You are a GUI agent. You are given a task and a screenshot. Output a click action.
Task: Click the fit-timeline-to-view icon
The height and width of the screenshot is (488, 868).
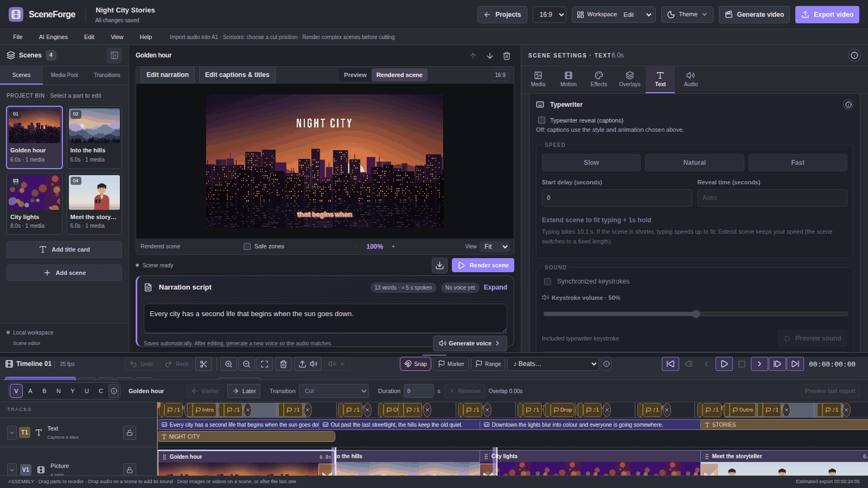tap(265, 364)
